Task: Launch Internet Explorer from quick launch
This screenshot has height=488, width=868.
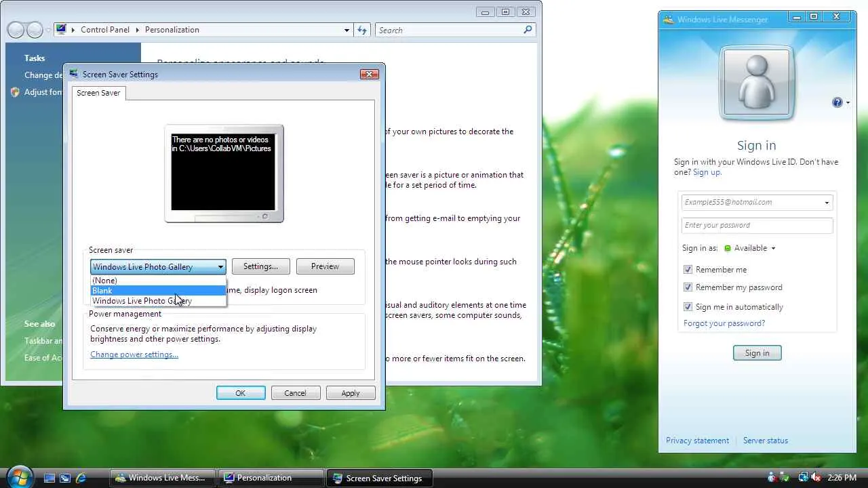Action: [81, 478]
